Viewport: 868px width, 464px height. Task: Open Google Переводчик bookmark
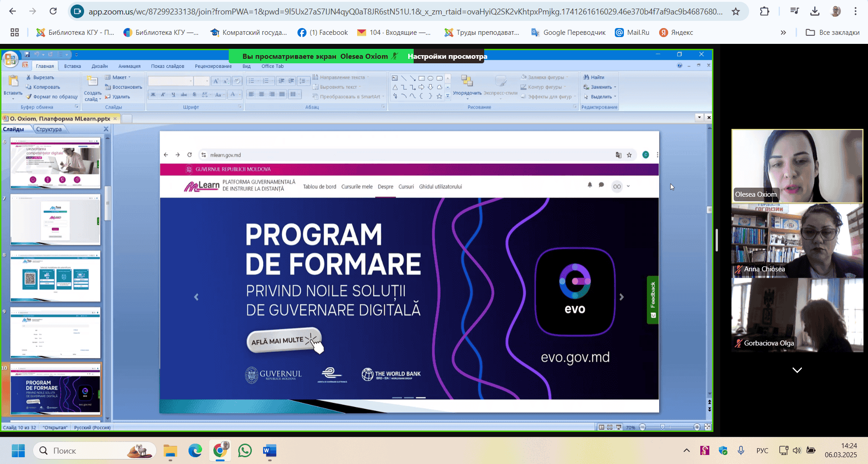tap(568, 33)
